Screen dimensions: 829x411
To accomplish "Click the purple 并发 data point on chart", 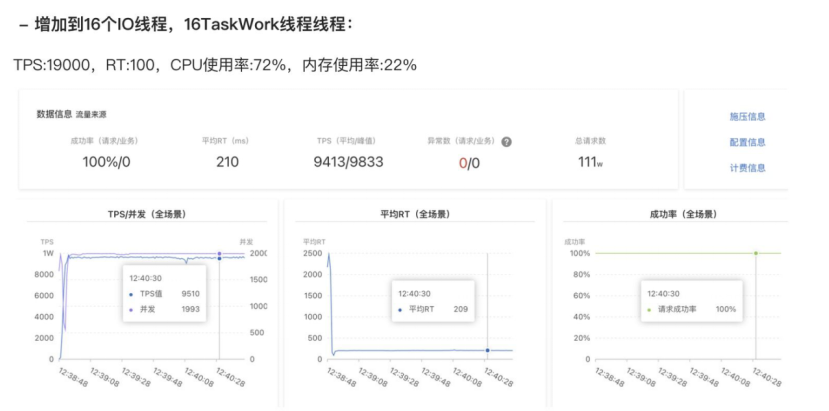I will pos(219,253).
